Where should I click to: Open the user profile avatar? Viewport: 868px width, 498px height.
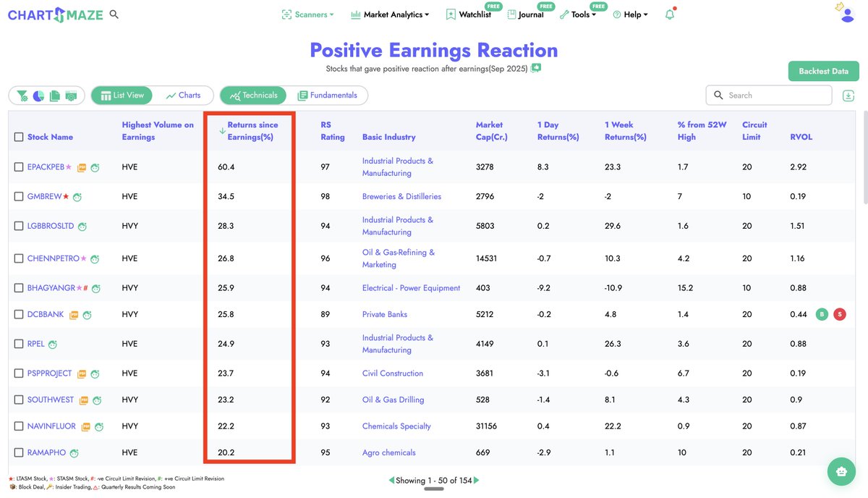tap(848, 14)
